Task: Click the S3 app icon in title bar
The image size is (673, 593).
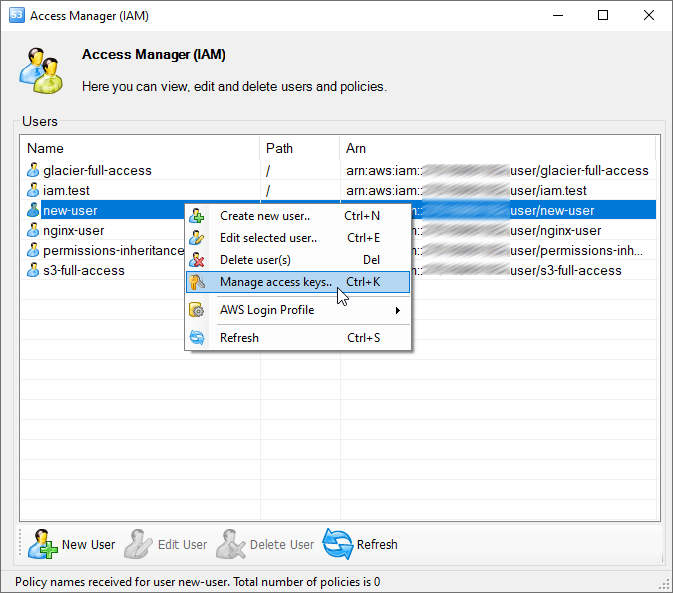Action: click(x=17, y=15)
